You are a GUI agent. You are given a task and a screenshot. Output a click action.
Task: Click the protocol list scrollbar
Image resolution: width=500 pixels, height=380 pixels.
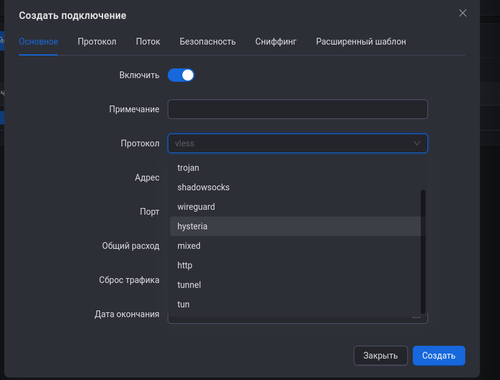tap(423, 252)
